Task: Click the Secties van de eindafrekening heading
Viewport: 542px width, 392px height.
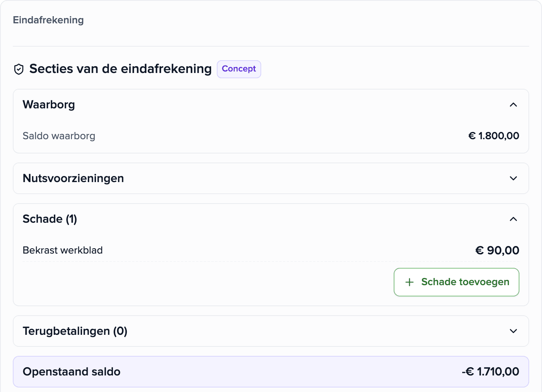Action: coord(120,69)
